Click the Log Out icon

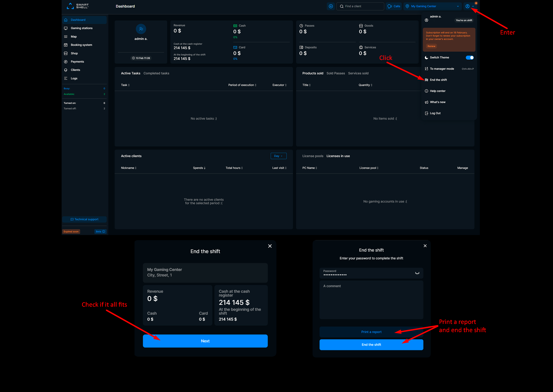(427, 113)
